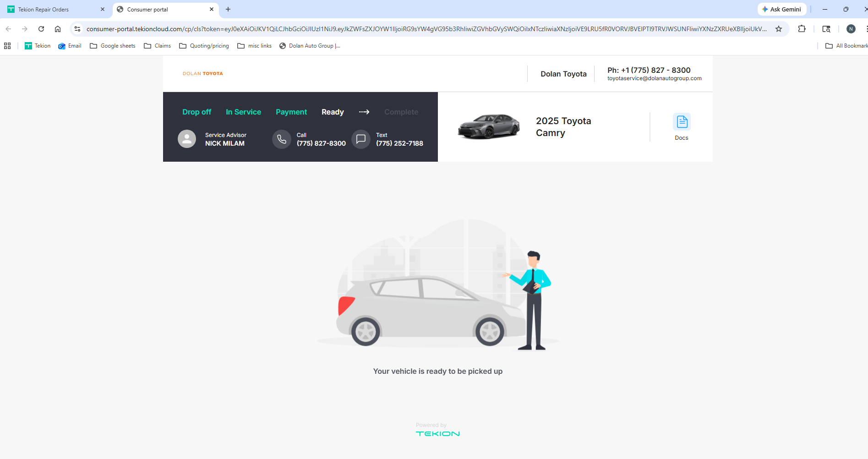Minimize the browser window
The height and width of the screenshot is (459, 868).
825,9
